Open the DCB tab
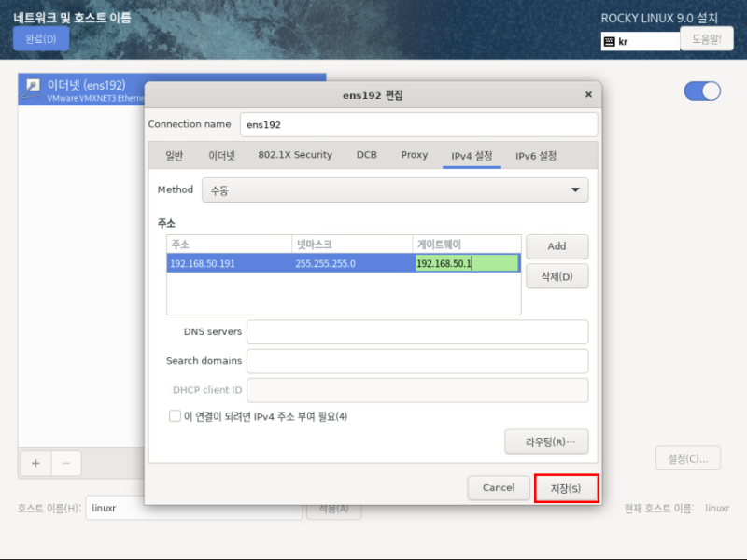The image size is (747, 560). [x=366, y=155]
